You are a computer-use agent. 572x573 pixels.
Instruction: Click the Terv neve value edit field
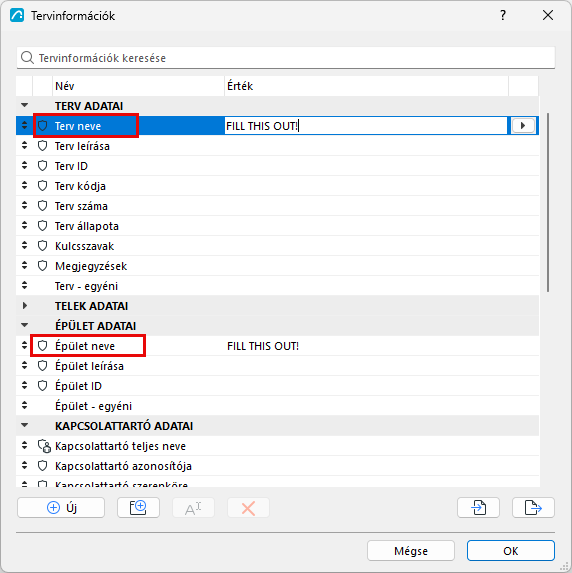[x=365, y=126]
